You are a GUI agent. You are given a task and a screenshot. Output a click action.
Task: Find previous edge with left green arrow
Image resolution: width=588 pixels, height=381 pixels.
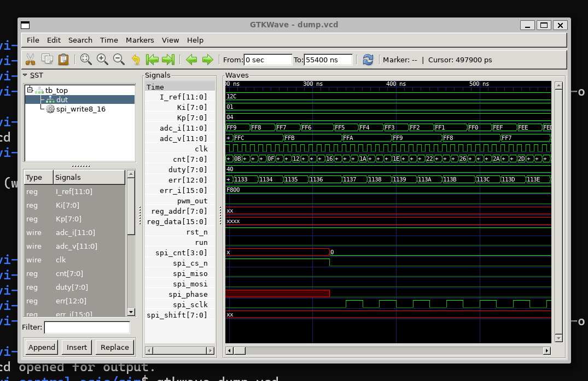(191, 60)
